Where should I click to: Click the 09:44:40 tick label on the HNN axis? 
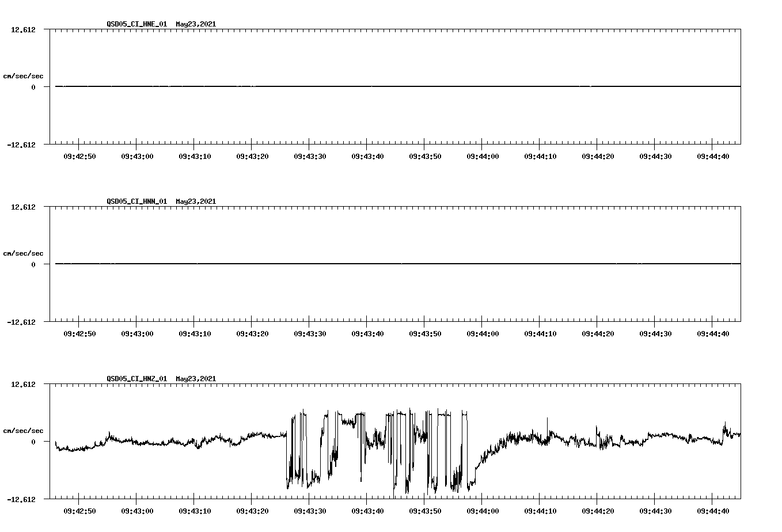[713, 333]
